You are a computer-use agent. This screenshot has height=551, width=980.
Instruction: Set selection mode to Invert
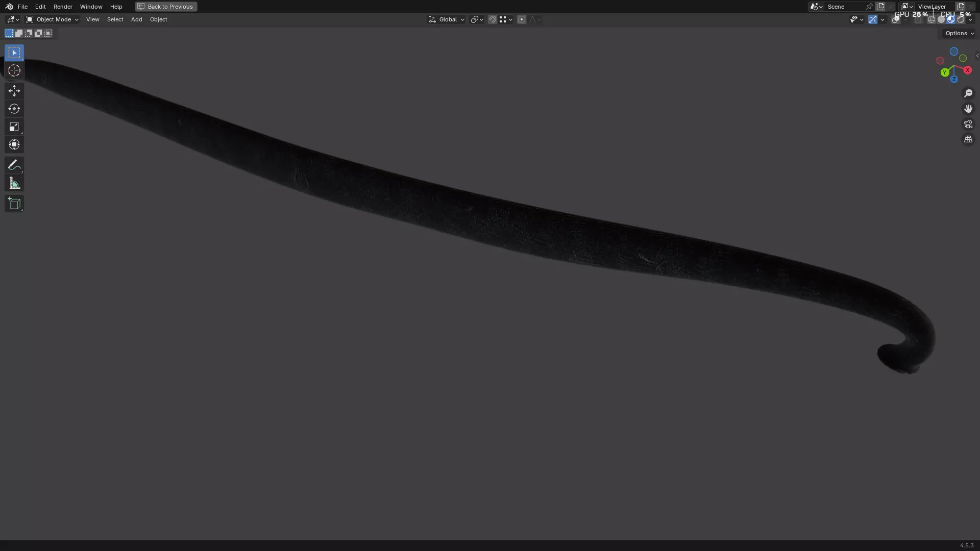tap(38, 33)
